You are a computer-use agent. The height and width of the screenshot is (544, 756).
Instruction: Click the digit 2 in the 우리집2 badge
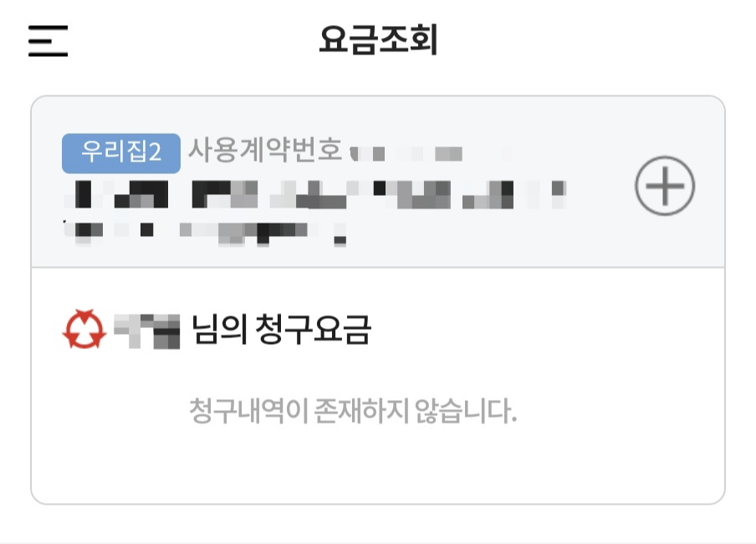(x=155, y=153)
